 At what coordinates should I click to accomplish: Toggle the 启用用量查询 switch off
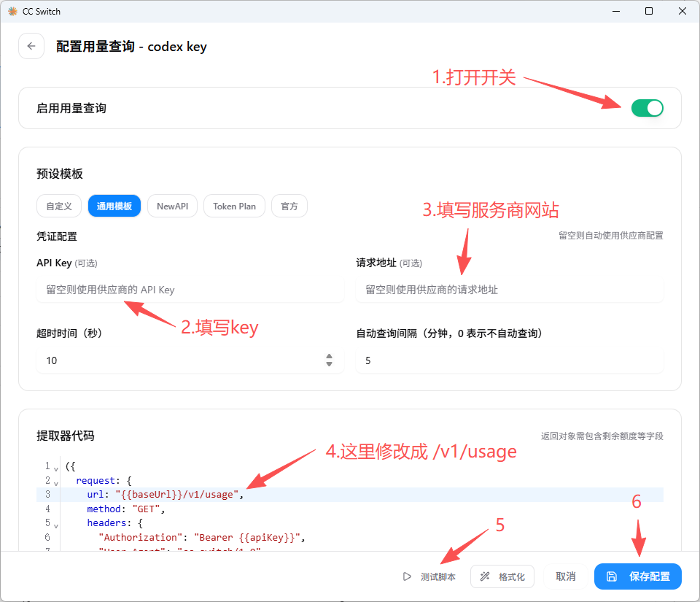(647, 108)
